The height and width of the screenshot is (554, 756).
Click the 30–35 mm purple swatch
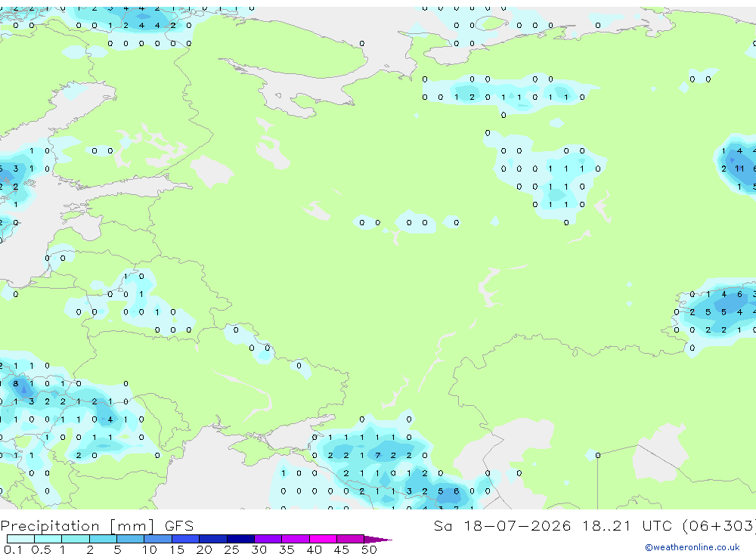click(268, 539)
